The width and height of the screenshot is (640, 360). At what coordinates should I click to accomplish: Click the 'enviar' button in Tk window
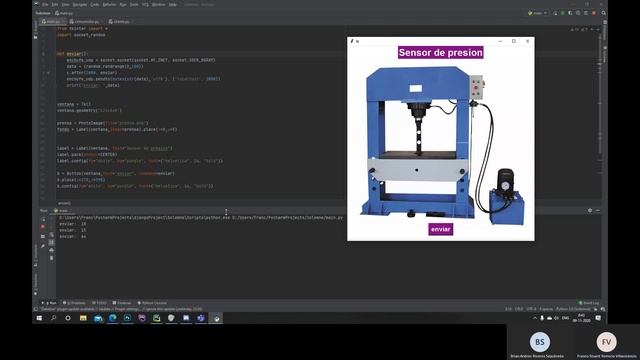point(440,229)
